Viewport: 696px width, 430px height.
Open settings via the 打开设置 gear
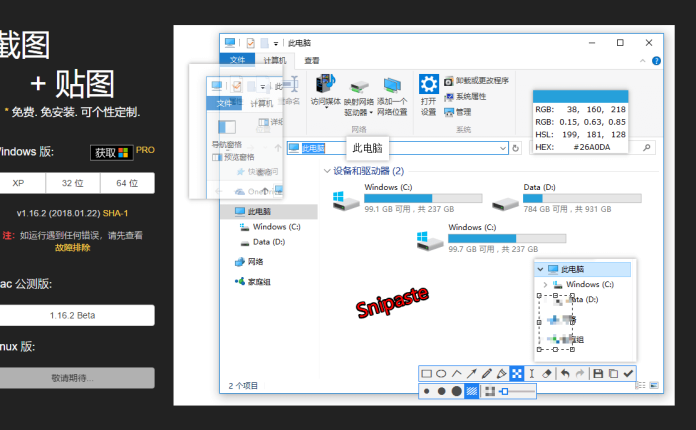click(429, 84)
